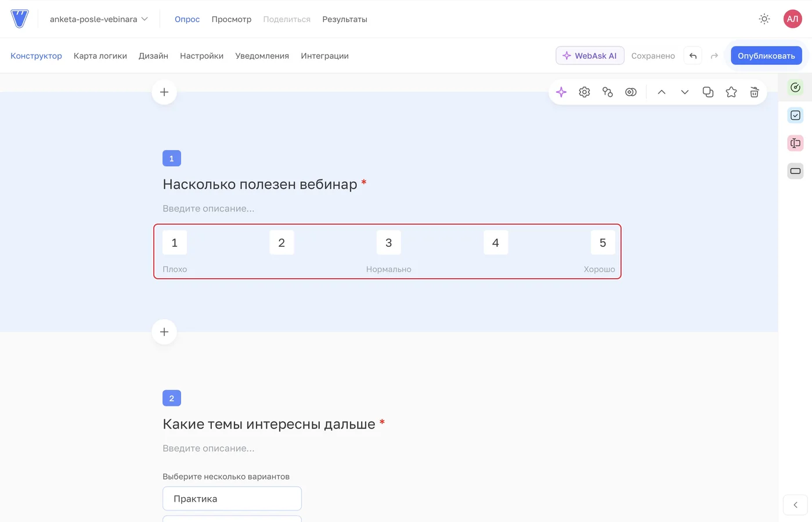Select rating 3 on the scale
The height and width of the screenshot is (522, 812).
[x=389, y=243]
